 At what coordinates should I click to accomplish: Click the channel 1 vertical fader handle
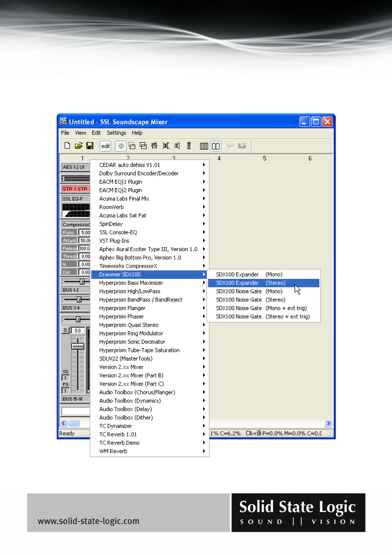(x=78, y=346)
